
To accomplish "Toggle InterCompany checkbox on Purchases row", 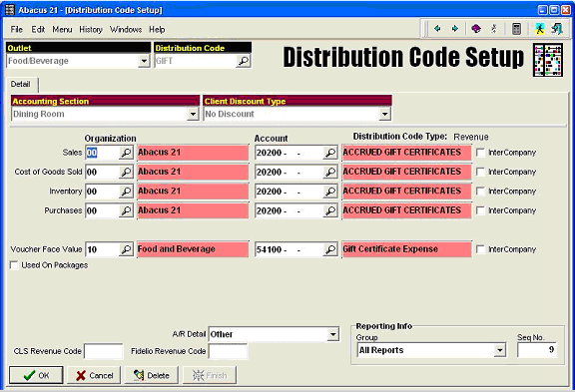I will 480,210.
